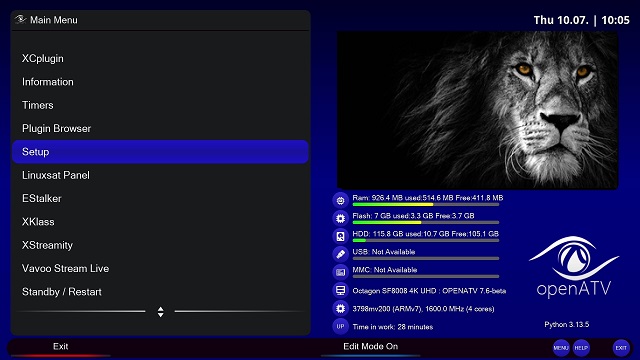Click the round MENU key icon
The width and height of the screenshot is (640, 360).
point(561,348)
